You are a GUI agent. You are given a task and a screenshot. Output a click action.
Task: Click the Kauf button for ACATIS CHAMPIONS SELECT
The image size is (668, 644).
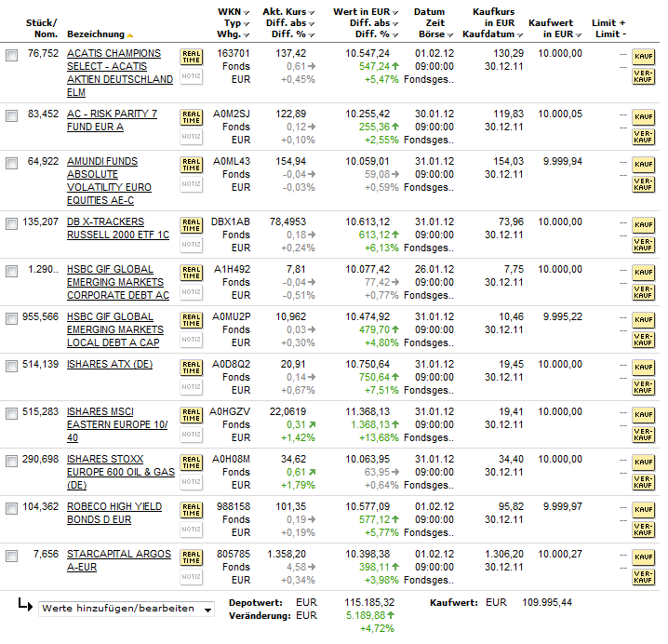[x=643, y=57]
